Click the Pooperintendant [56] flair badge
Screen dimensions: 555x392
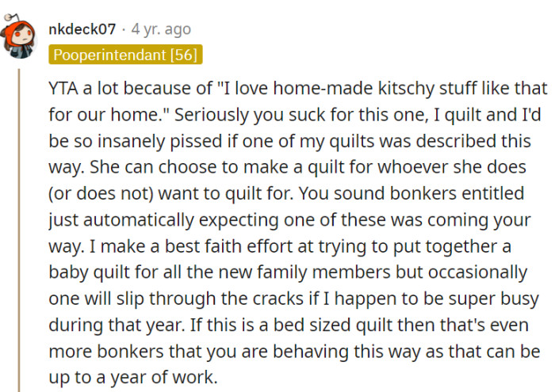click(x=125, y=55)
